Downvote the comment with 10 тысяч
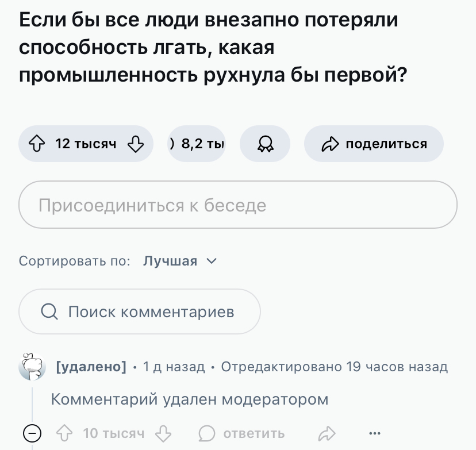The height and width of the screenshot is (450, 476). tap(164, 433)
